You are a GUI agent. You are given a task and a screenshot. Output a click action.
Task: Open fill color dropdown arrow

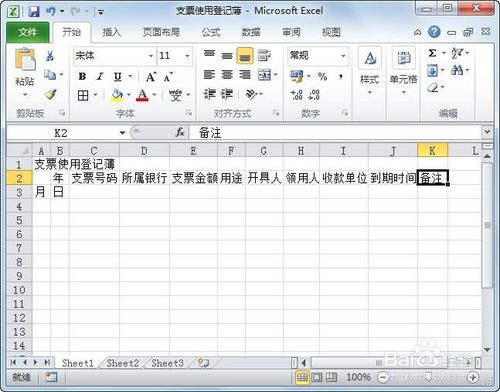tap(129, 95)
